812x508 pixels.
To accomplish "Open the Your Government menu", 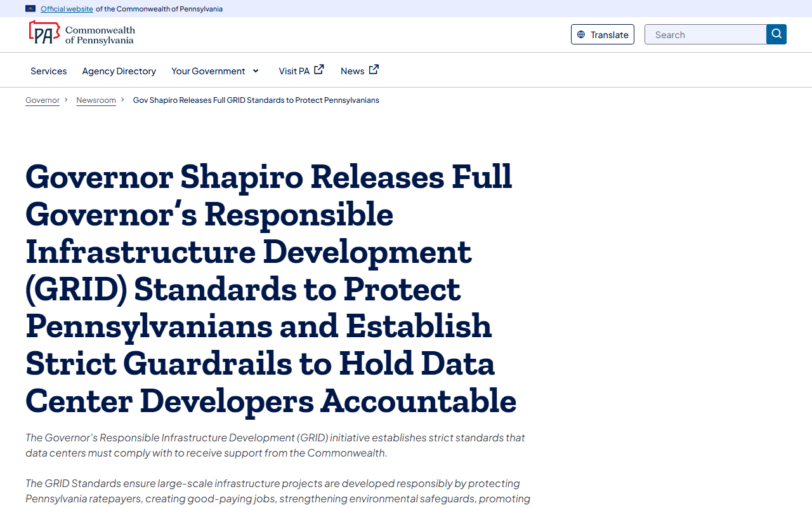I will point(216,70).
